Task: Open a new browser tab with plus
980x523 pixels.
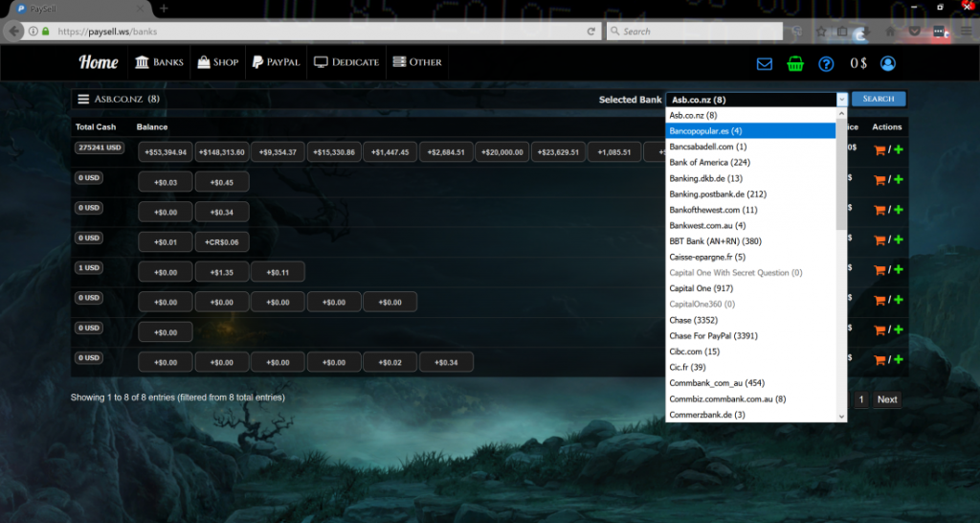Action: [164, 9]
